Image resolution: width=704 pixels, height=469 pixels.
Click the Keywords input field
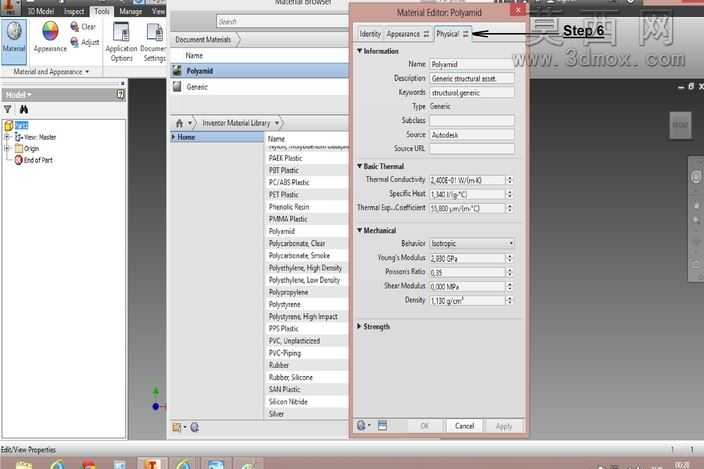(x=472, y=92)
